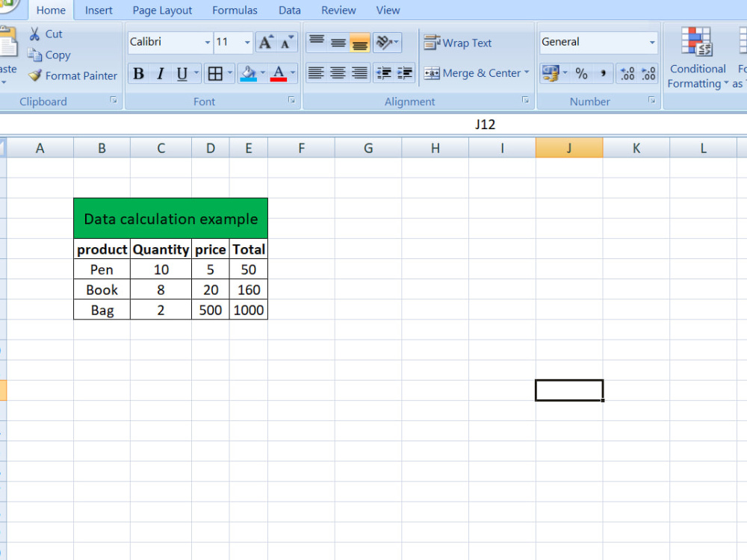Open Alignment dialog launcher
This screenshot has width=747, height=560.
(x=525, y=100)
